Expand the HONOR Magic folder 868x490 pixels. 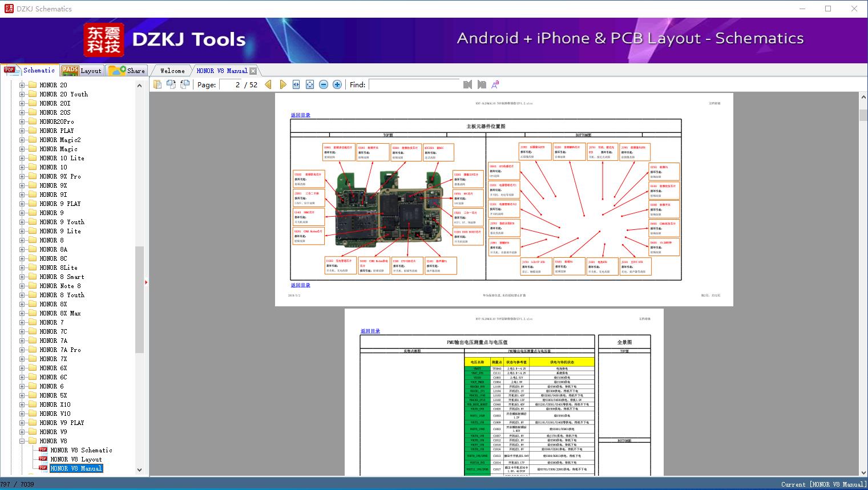[22, 149]
